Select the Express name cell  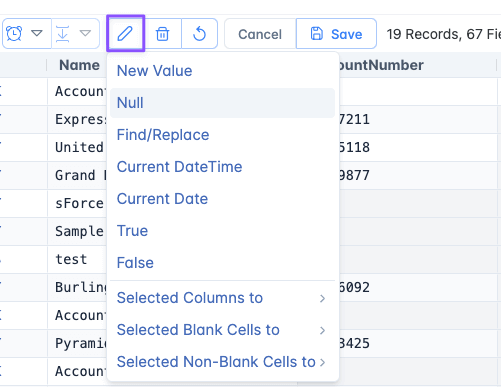tap(77, 119)
